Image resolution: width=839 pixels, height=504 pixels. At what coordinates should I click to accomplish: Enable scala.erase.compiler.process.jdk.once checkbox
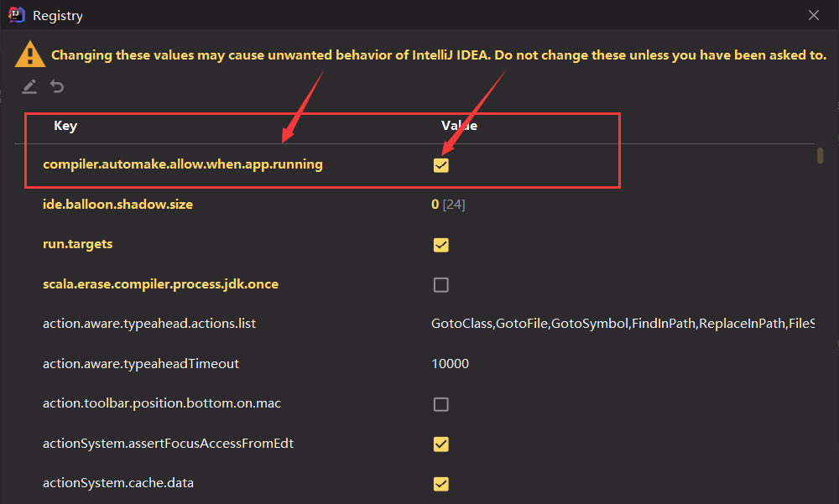tap(440, 285)
